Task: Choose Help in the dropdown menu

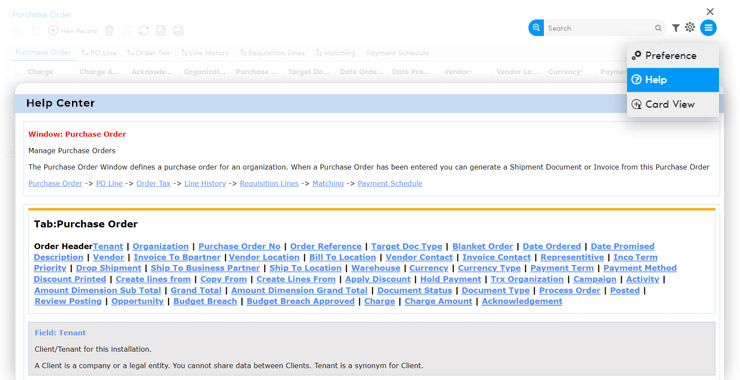Action: (x=673, y=80)
